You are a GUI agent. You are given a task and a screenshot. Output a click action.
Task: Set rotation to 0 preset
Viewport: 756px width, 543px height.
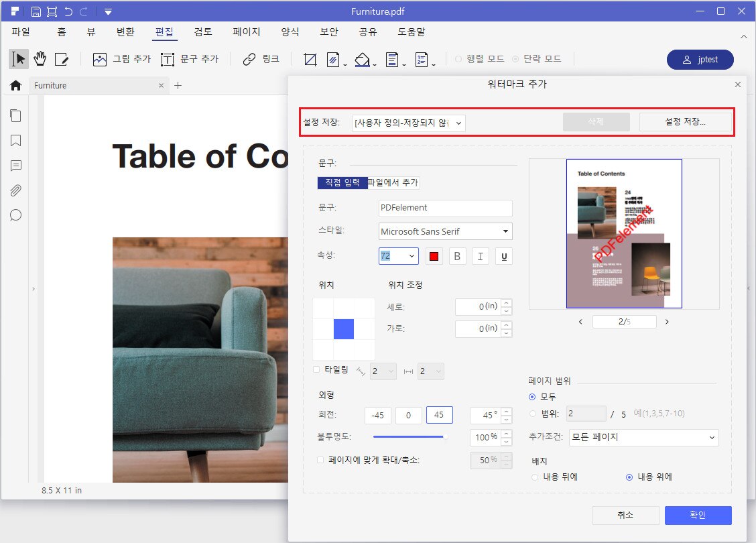(x=408, y=415)
